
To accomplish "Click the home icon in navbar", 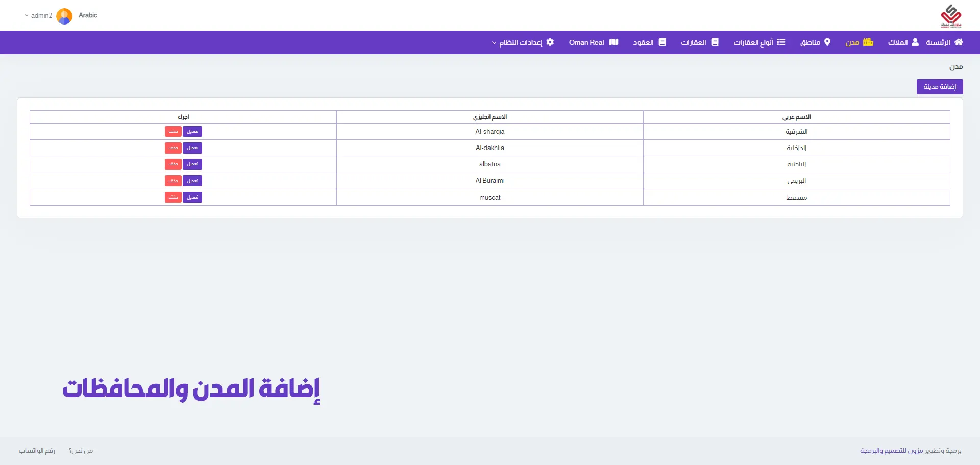I will (959, 42).
